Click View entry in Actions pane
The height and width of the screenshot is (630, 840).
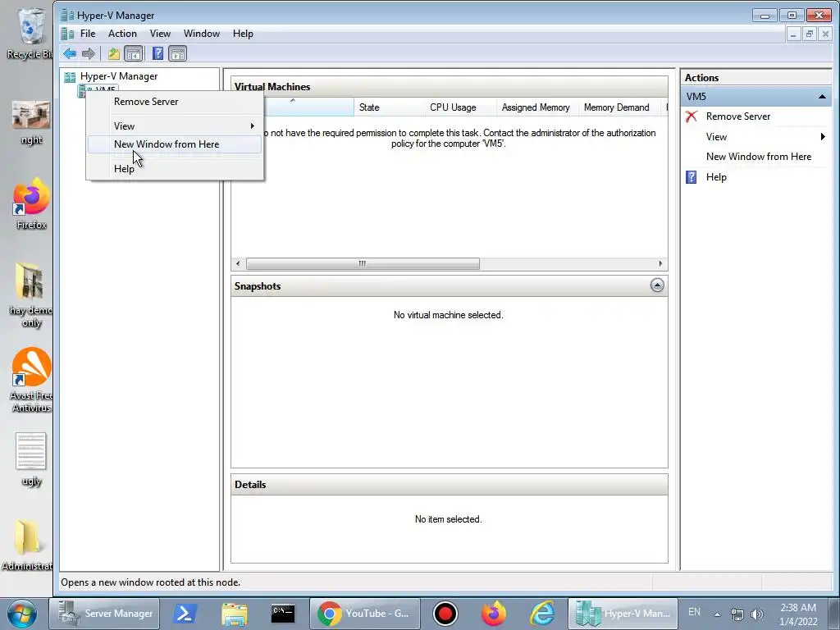[x=716, y=137]
